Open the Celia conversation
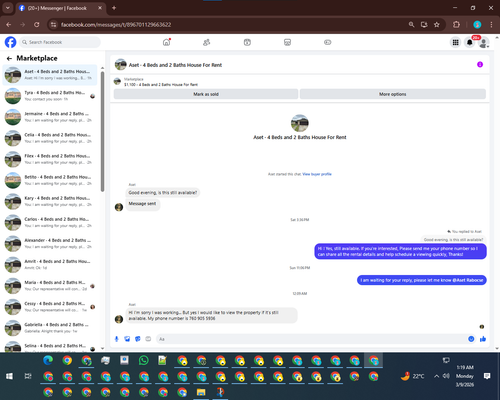This screenshot has height=400, width=500. [x=50, y=138]
